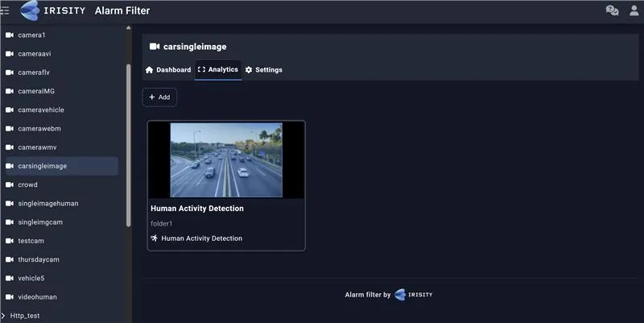Viewport: 644px width, 323px height.
Task: Click the sidebar vertical scrollbar
Action: (129, 145)
